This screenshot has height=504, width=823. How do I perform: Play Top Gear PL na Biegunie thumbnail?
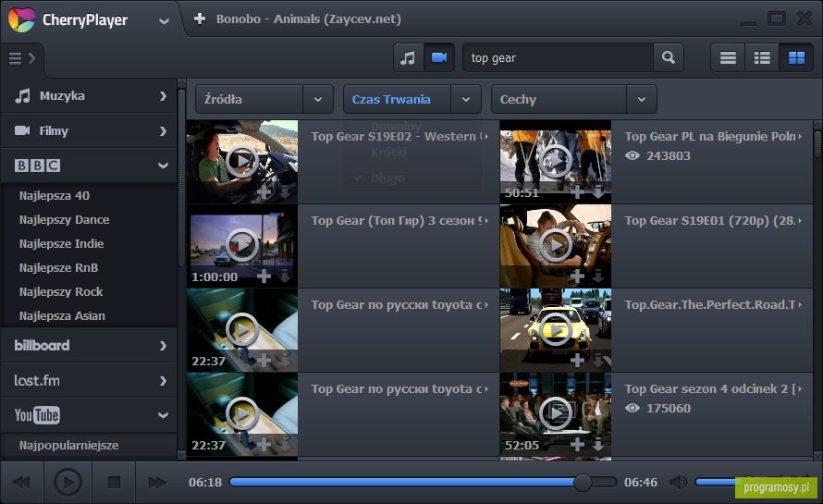[556, 161]
